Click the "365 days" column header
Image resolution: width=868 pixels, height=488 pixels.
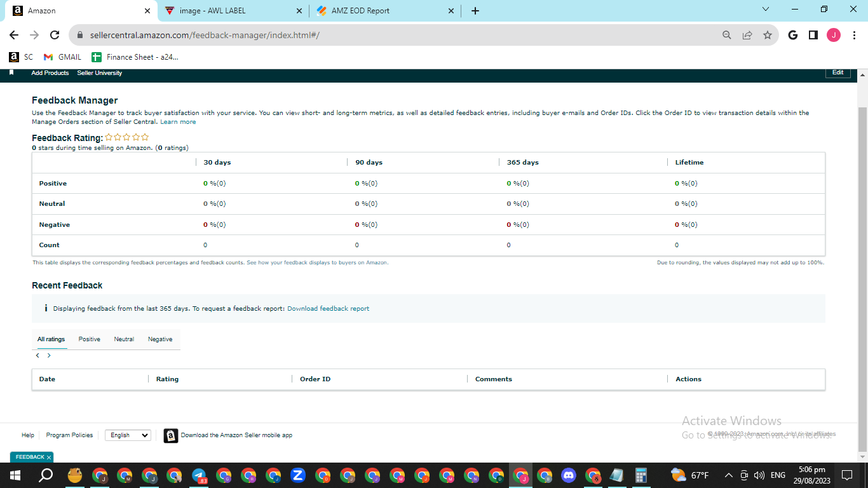[523, 163]
